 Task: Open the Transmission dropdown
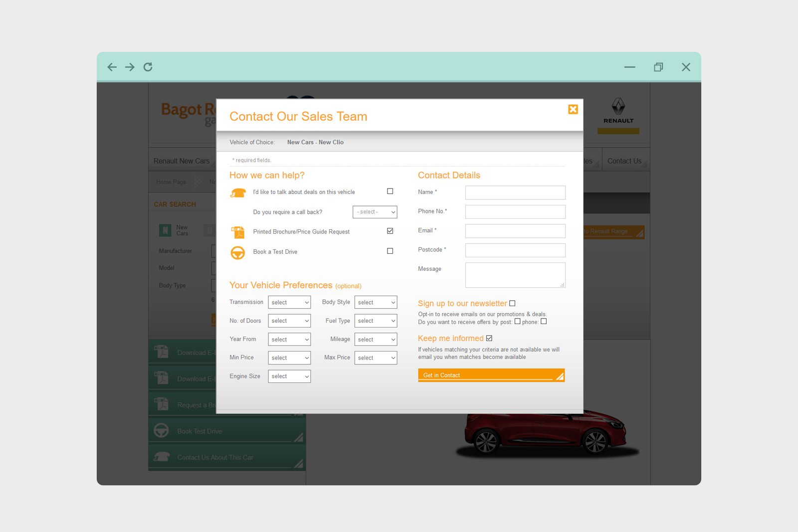(289, 303)
